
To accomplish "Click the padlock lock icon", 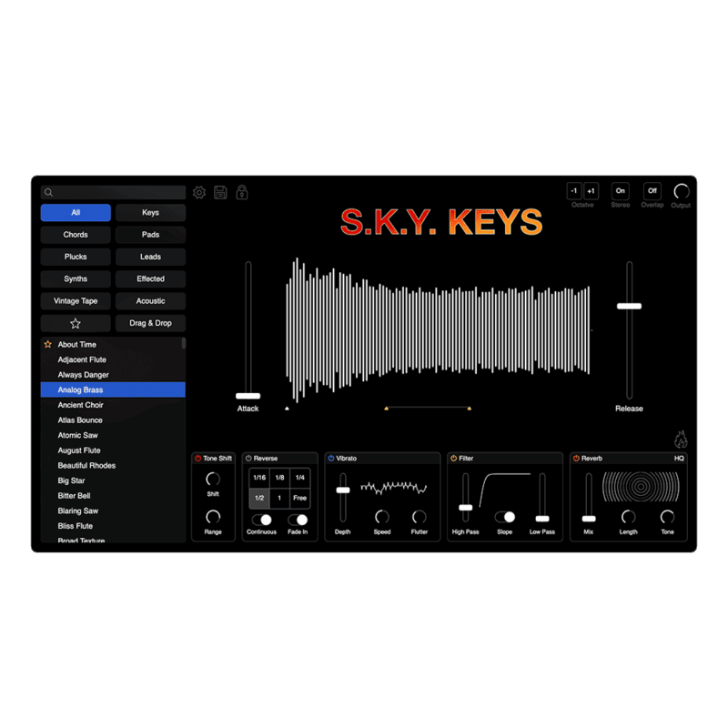I will point(242,192).
